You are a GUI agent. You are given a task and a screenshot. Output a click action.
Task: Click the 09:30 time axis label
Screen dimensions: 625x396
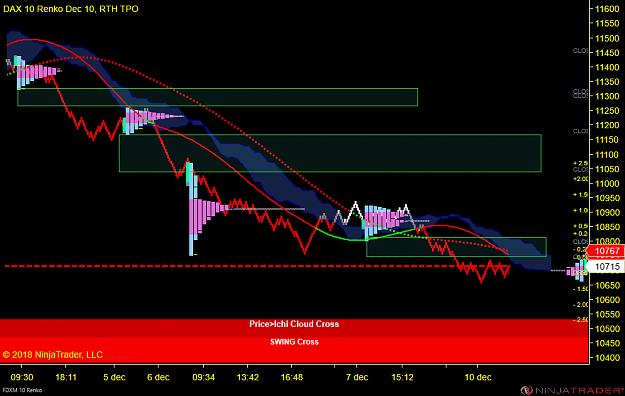point(22,377)
